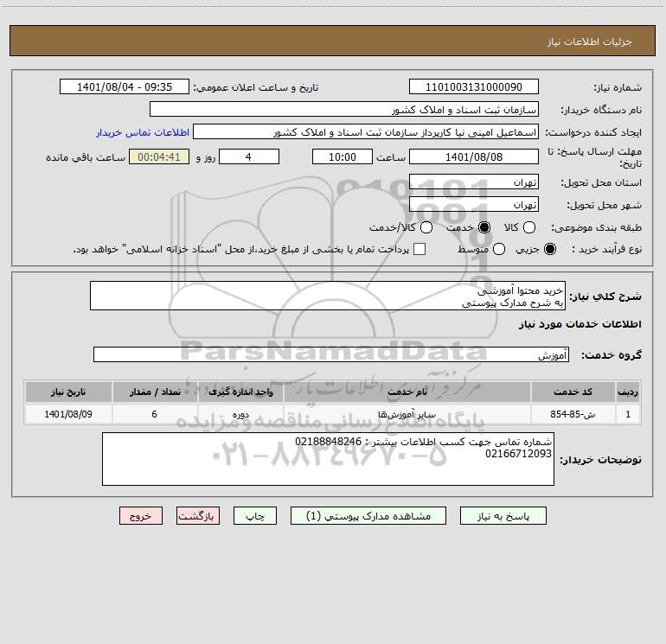Choose the متوسط purchase process option
Viewport: 666px width, 644px height.
coord(499,249)
